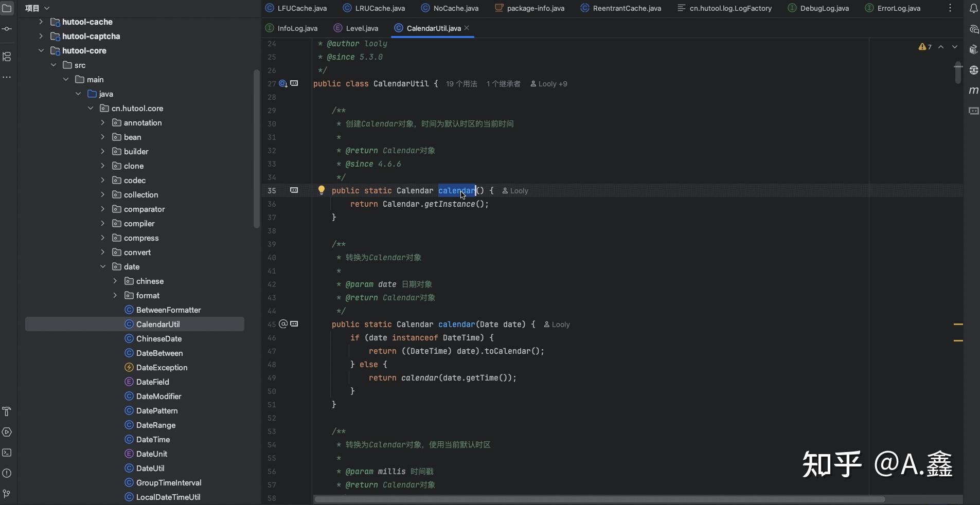
Task: Select DateField enum in the tree
Action: (x=153, y=382)
